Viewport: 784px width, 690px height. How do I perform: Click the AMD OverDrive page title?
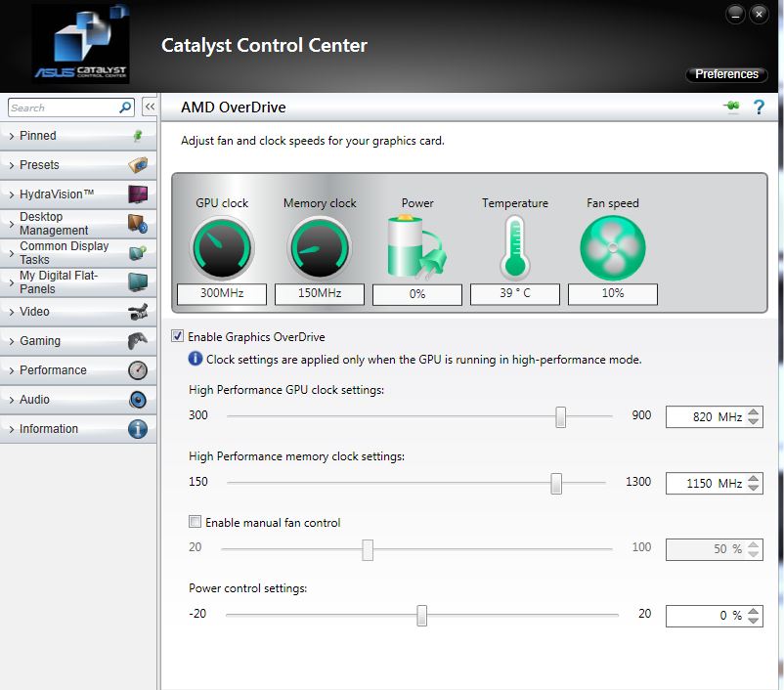pos(234,107)
